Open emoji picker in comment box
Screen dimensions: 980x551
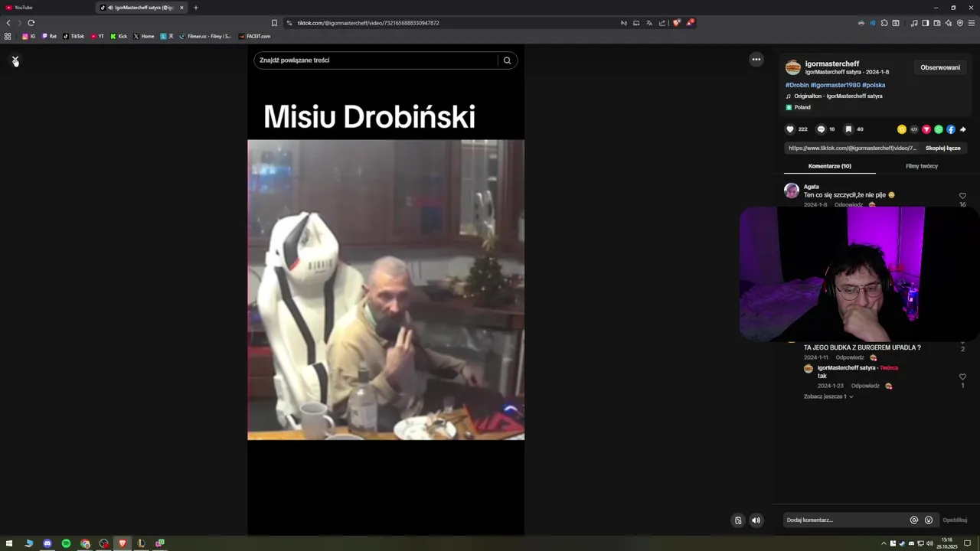[x=929, y=520]
